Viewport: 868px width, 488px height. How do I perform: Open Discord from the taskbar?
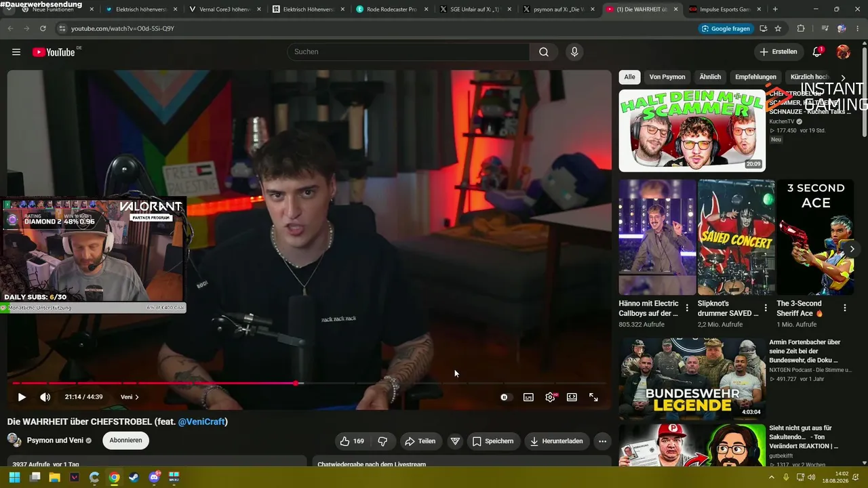154,477
